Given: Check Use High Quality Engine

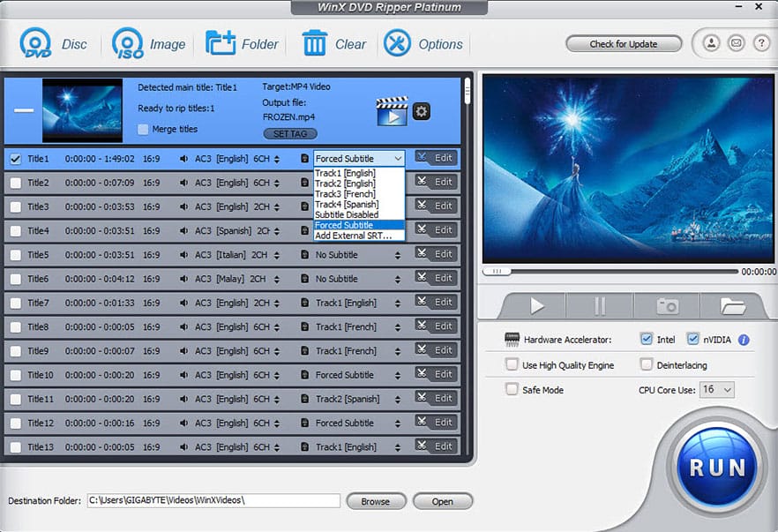Looking at the screenshot, I should tap(512, 365).
